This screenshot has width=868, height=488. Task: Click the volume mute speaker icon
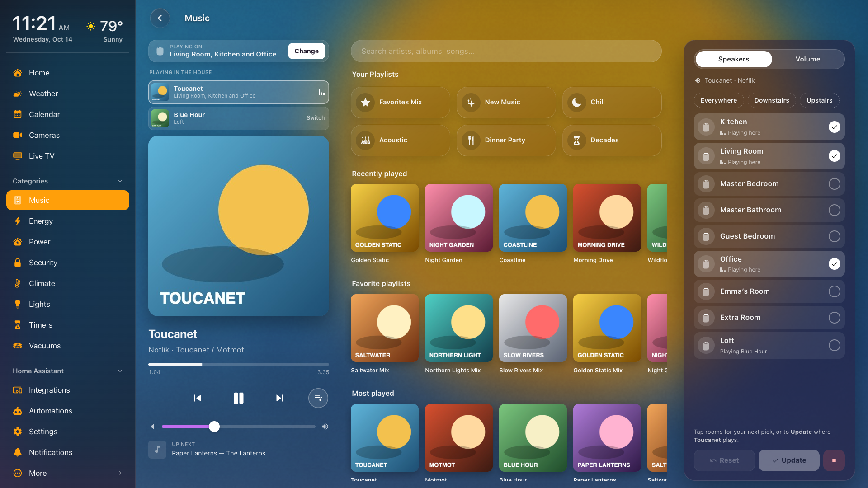pos(152,427)
